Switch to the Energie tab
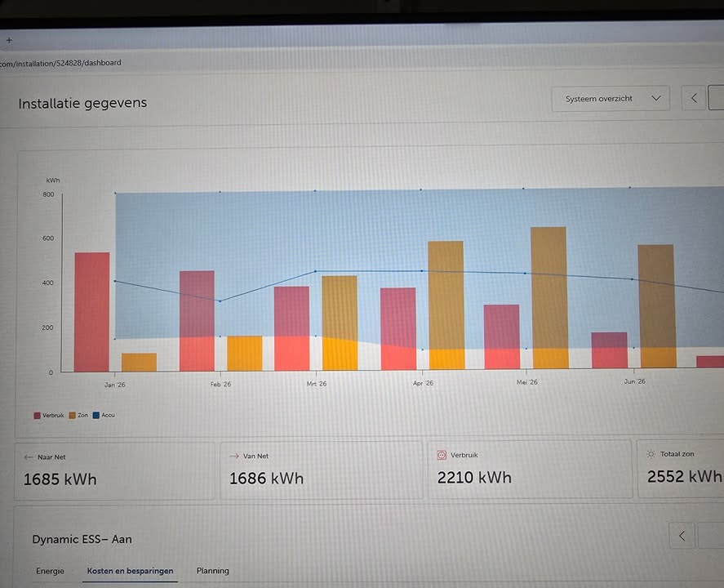724x588 pixels. [50, 571]
